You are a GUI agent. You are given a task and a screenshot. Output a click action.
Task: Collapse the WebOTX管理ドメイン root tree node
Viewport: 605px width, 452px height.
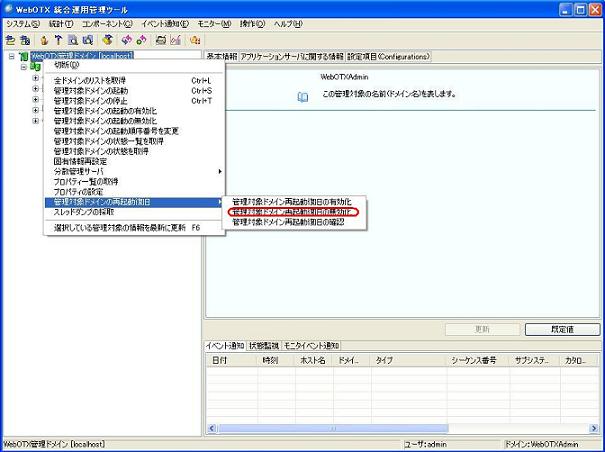click(x=10, y=57)
